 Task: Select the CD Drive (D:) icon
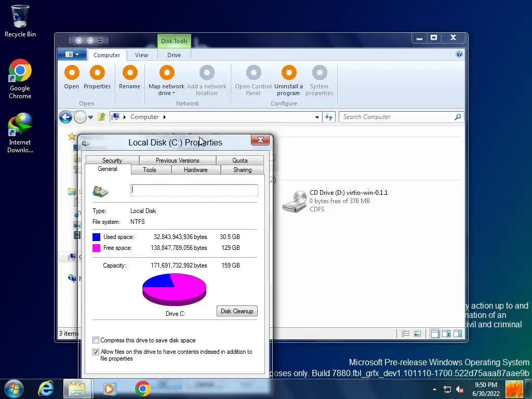click(x=294, y=201)
